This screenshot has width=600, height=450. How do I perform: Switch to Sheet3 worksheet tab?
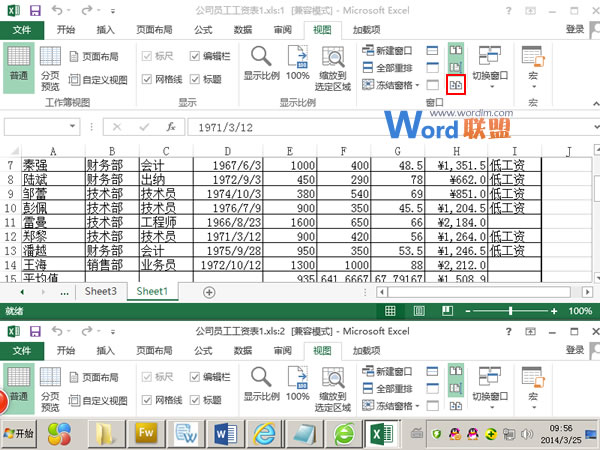(99, 291)
